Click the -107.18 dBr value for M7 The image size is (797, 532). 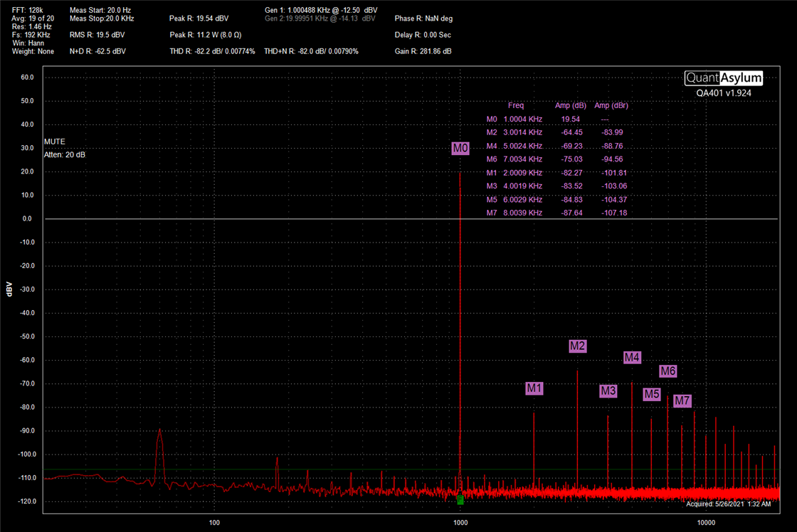click(x=615, y=213)
